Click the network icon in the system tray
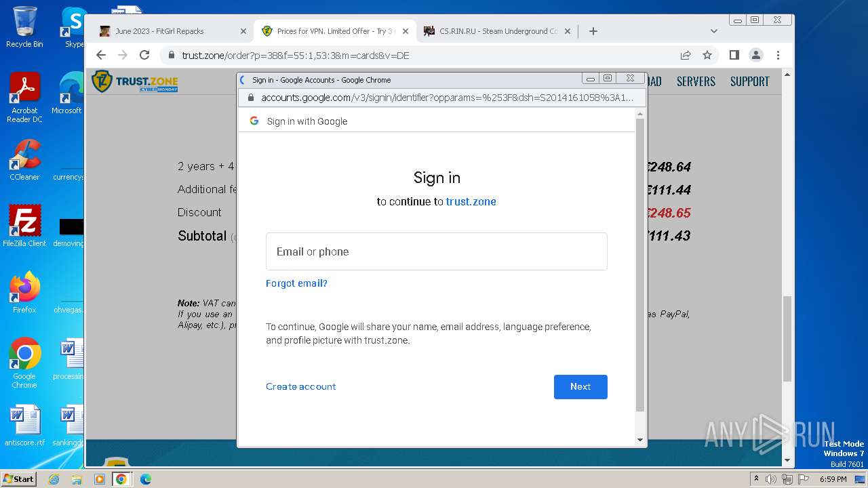The image size is (868, 488). point(787,479)
